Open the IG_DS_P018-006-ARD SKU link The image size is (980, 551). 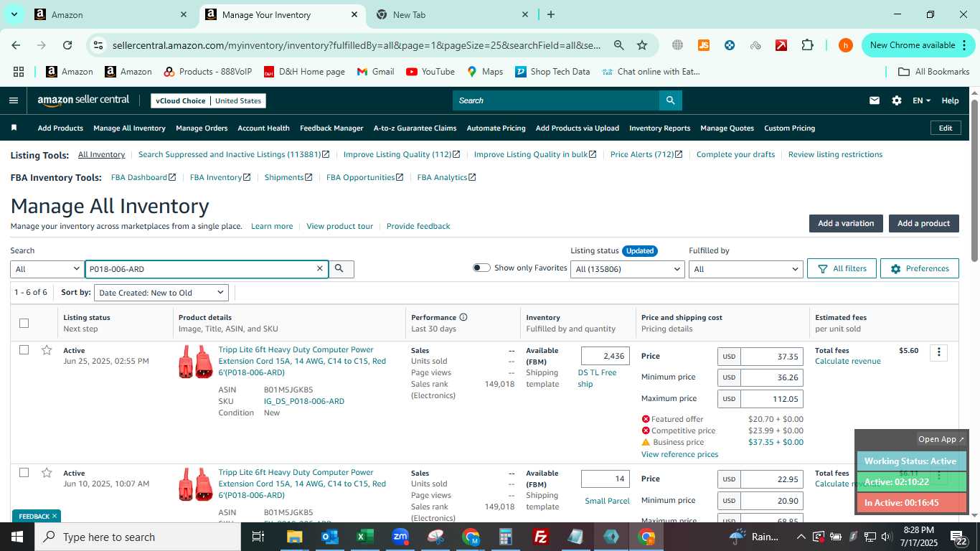click(304, 401)
